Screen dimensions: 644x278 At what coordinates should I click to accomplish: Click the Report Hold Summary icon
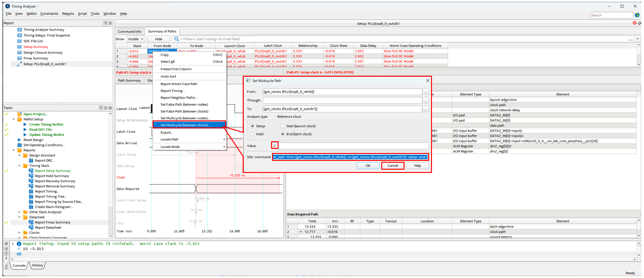pos(31,176)
